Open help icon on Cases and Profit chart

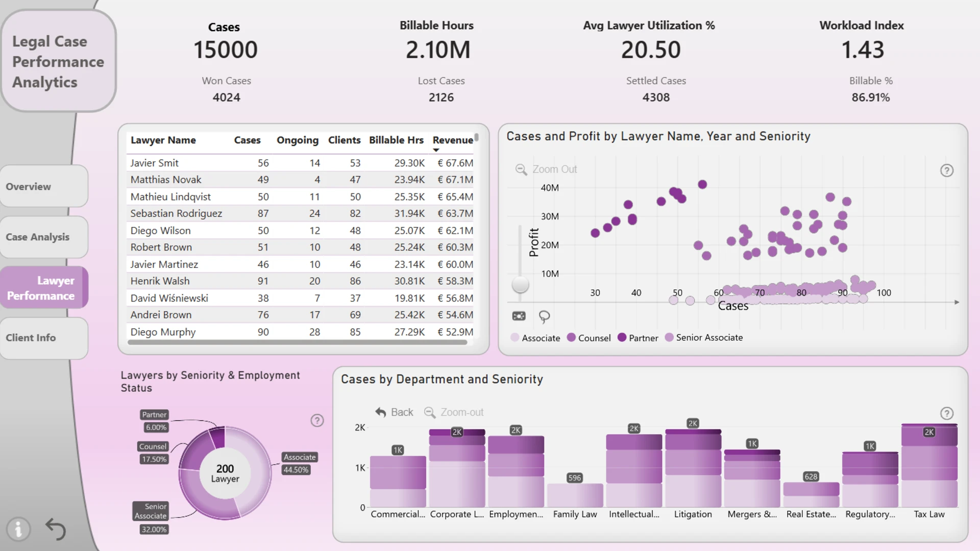pos(947,170)
